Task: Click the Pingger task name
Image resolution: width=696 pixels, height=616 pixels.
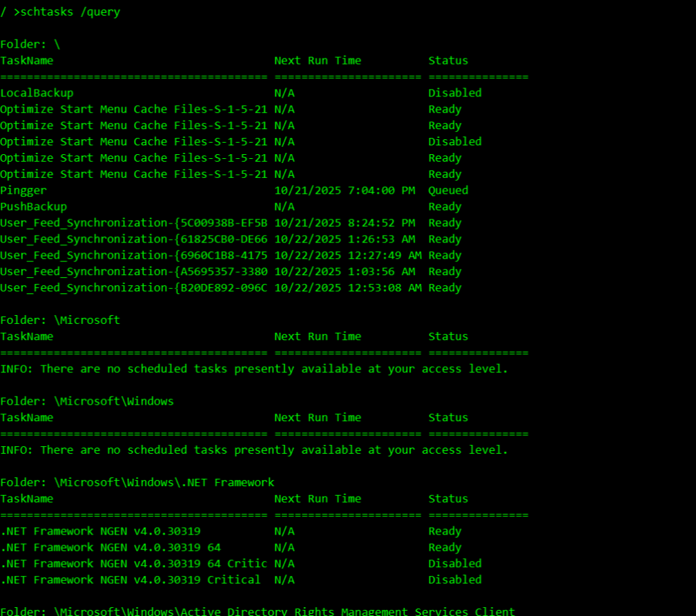Action: [23, 191]
